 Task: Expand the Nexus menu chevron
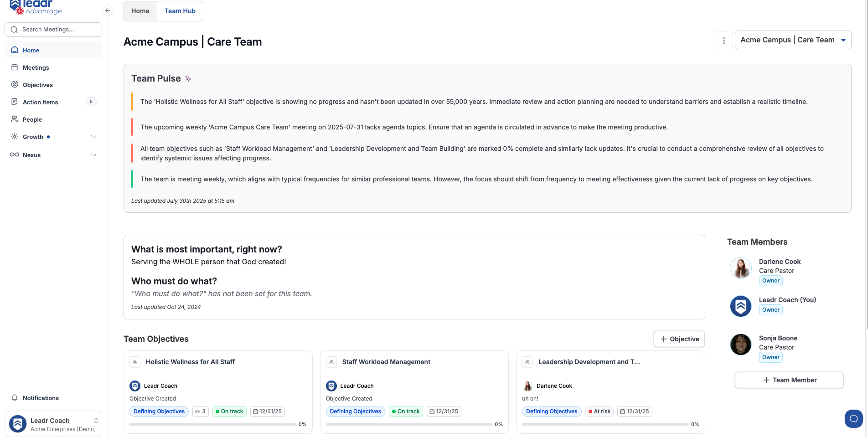93,155
